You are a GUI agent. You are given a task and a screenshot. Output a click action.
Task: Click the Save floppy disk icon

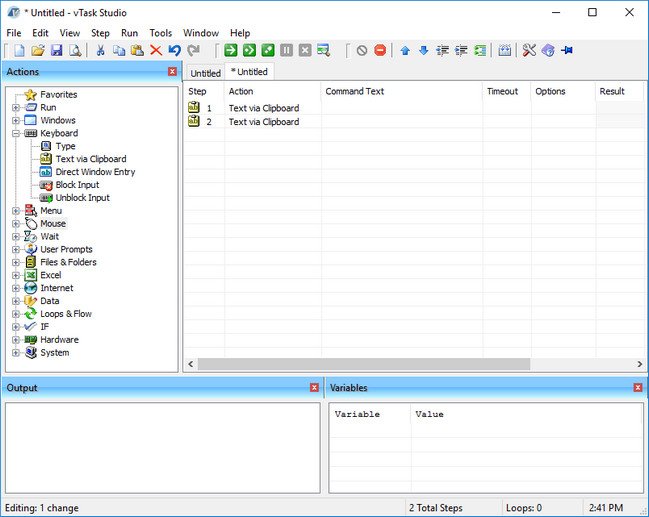coord(56,50)
